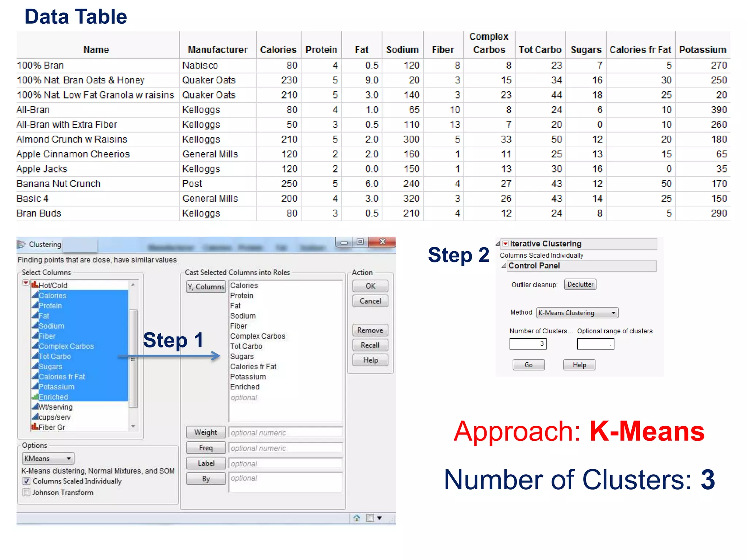The image size is (747, 560).
Task: Select cups/serv in Select Columns list
Action: 55,417
